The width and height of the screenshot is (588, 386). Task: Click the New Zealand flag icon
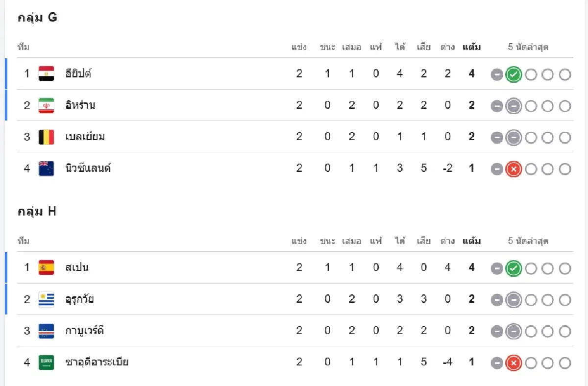(46, 169)
